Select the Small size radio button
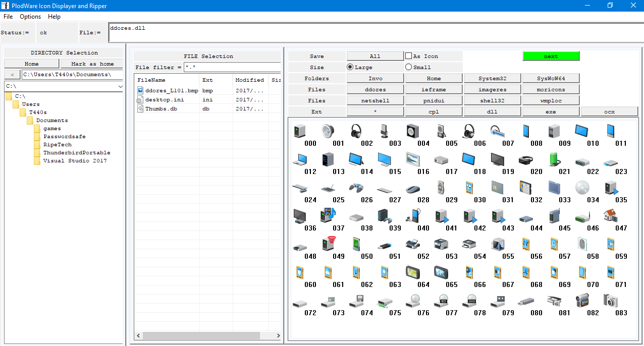The image size is (644, 346). [408, 67]
